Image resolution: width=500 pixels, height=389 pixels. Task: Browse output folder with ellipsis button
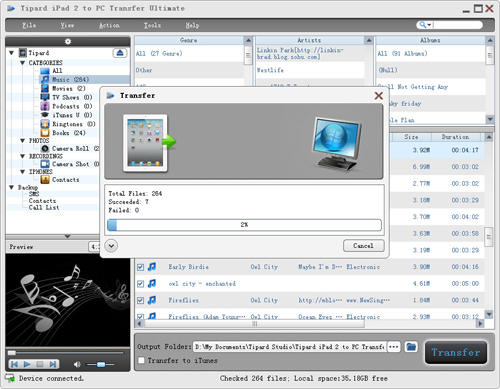pyautogui.click(x=394, y=347)
